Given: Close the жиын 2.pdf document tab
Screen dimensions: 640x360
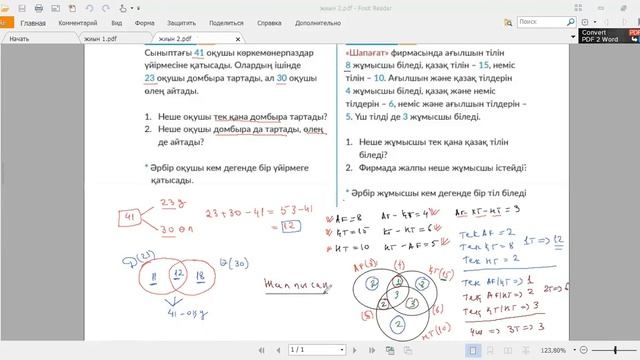Looking at the screenshot, I should [x=238, y=39].
